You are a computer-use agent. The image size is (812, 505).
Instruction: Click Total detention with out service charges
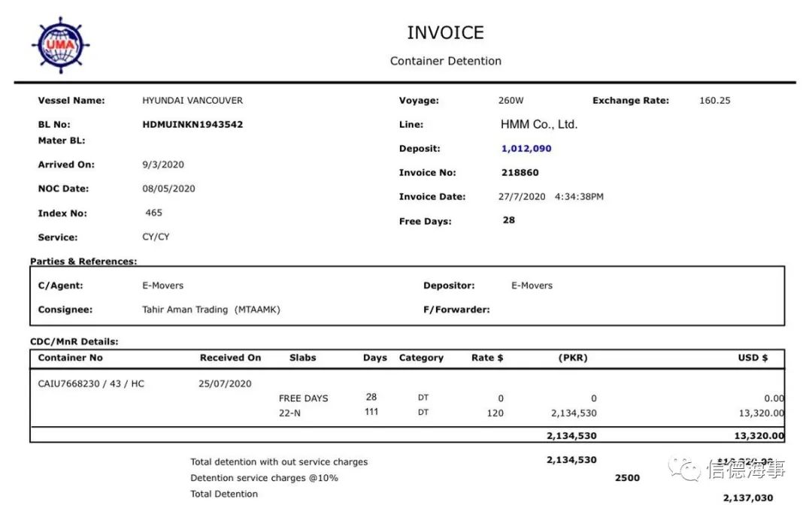coord(279,461)
